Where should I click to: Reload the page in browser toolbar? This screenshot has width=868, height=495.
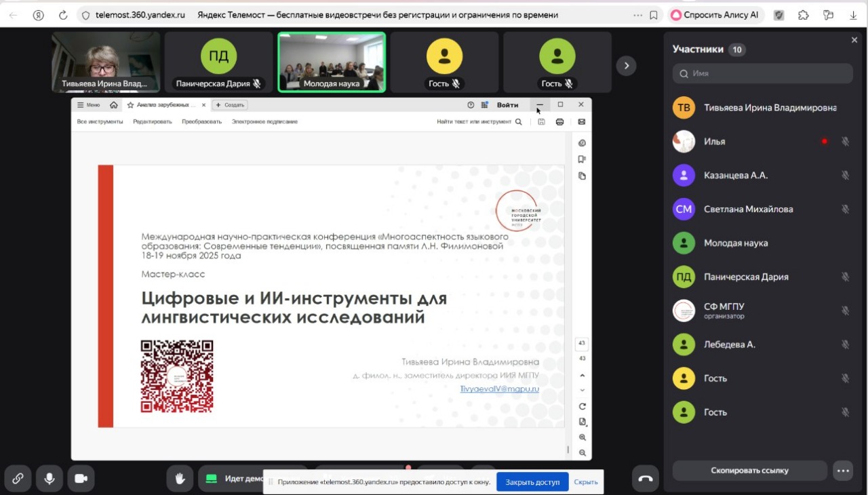point(63,15)
